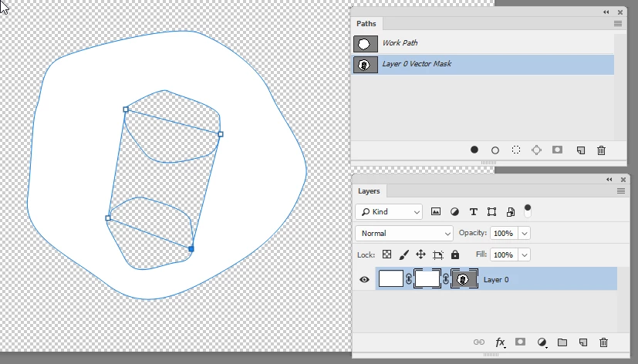The width and height of the screenshot is (638, 364).
Task: Open Layers panel menu icon
Action: coord(621,190)
